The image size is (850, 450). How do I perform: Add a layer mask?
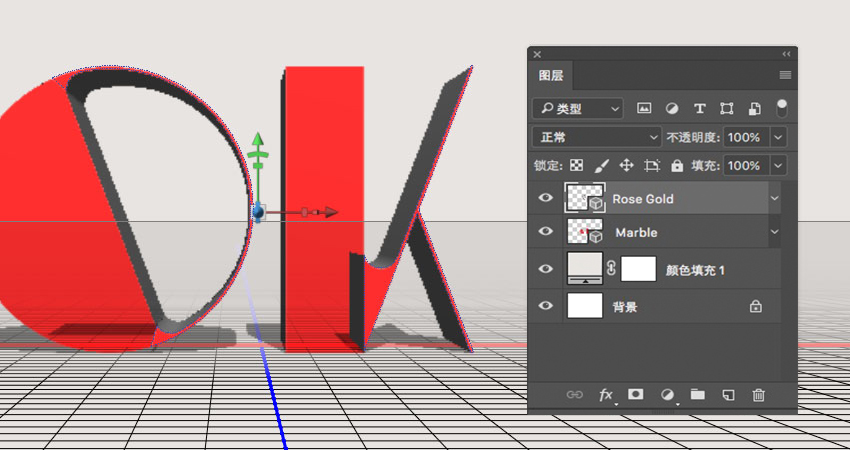(636, 395)
